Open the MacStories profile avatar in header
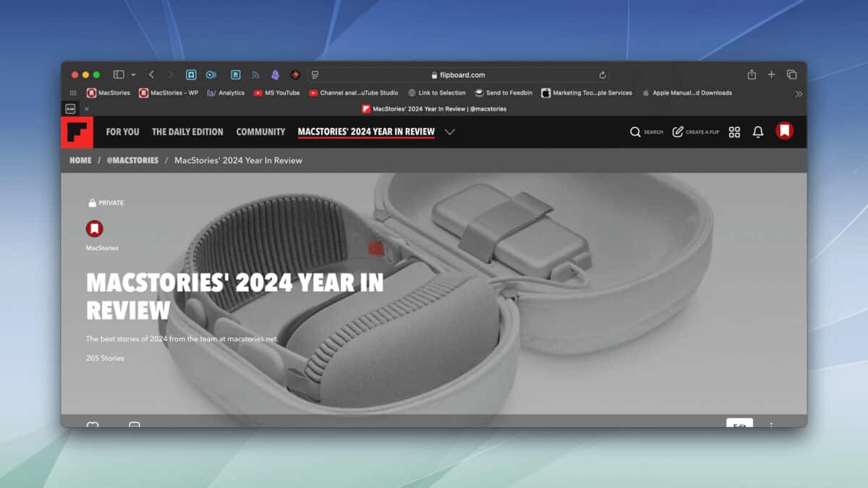Viewport: 868px width, 488px height. click(x=784, y=131)
